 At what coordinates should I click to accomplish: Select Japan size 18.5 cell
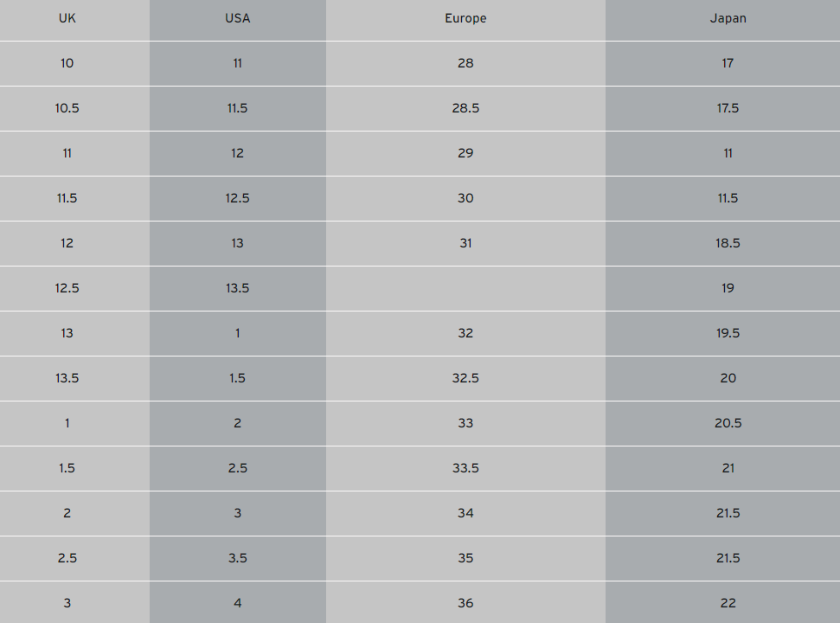coord(728,243)
